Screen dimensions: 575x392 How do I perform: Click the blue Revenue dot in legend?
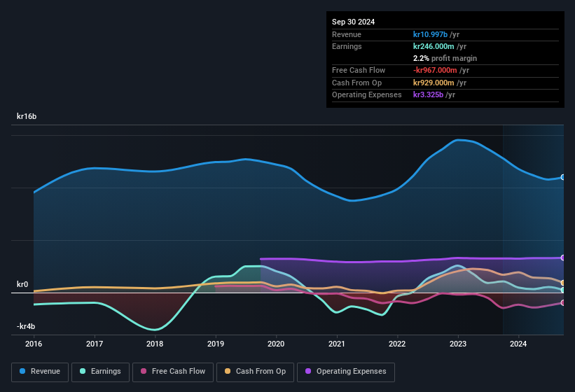23,371
